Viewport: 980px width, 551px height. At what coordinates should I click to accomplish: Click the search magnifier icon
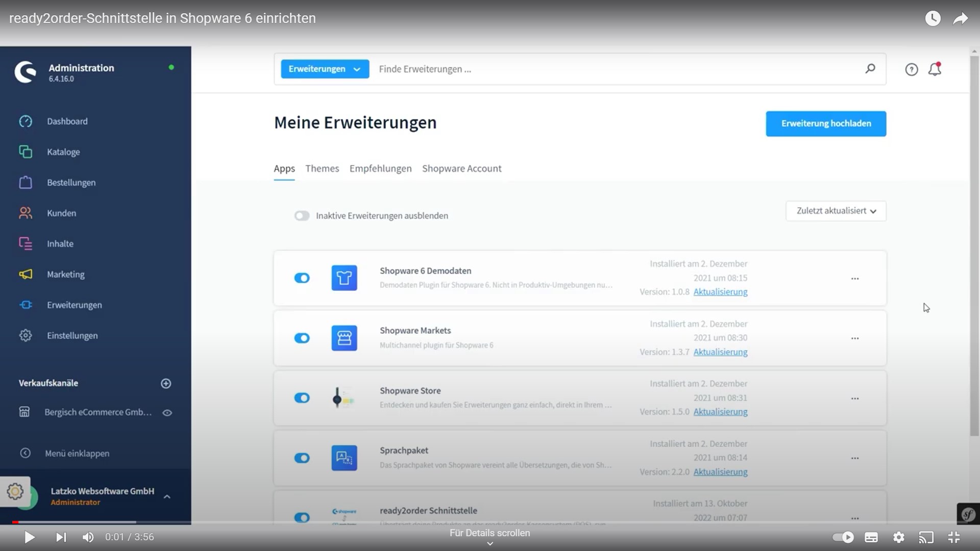870,69
